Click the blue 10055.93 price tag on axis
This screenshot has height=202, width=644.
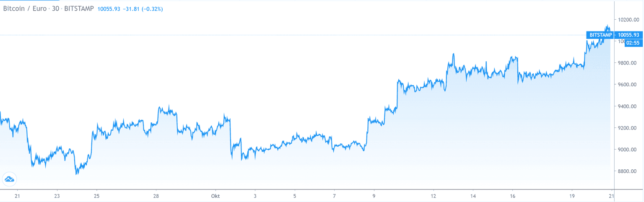click(x=628, y=35)
